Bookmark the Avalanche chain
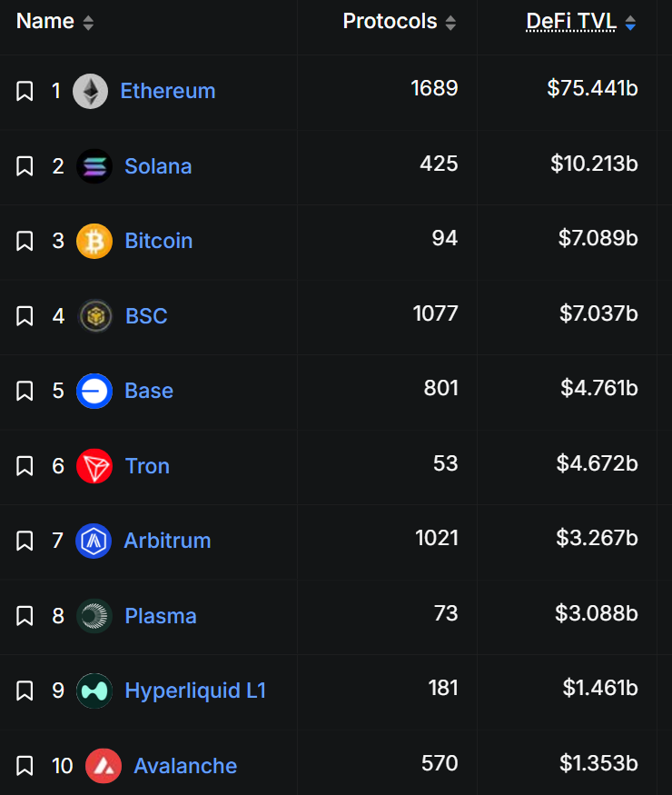This screenshot has width=672, height=795. (25, 766)
